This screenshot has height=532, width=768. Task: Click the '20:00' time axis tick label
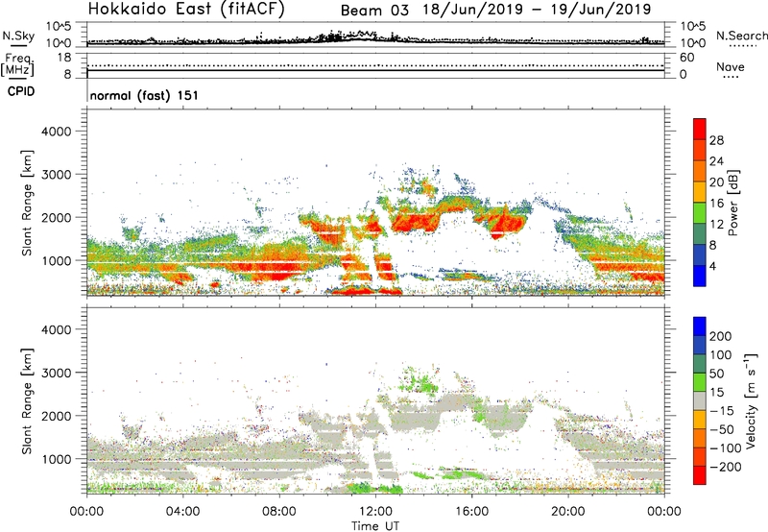pos(568,512)
